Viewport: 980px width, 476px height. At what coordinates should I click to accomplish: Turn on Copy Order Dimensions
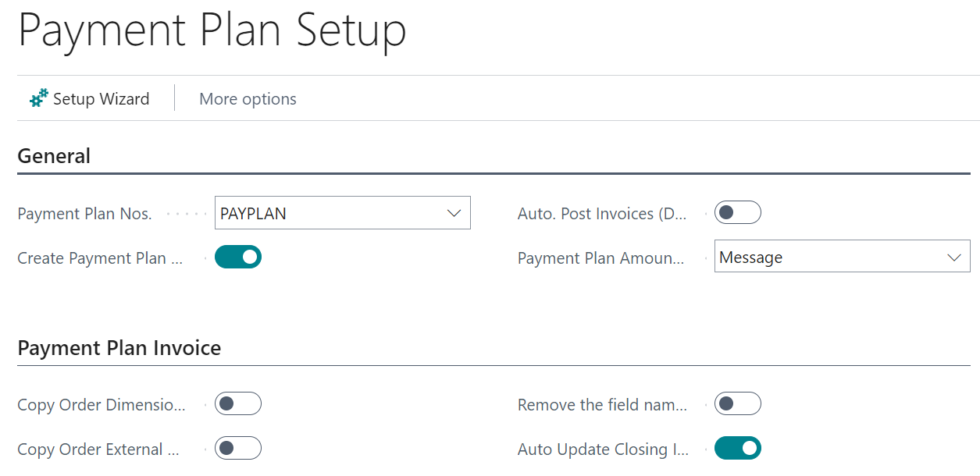pyautogui.click(x=238, y=403)
